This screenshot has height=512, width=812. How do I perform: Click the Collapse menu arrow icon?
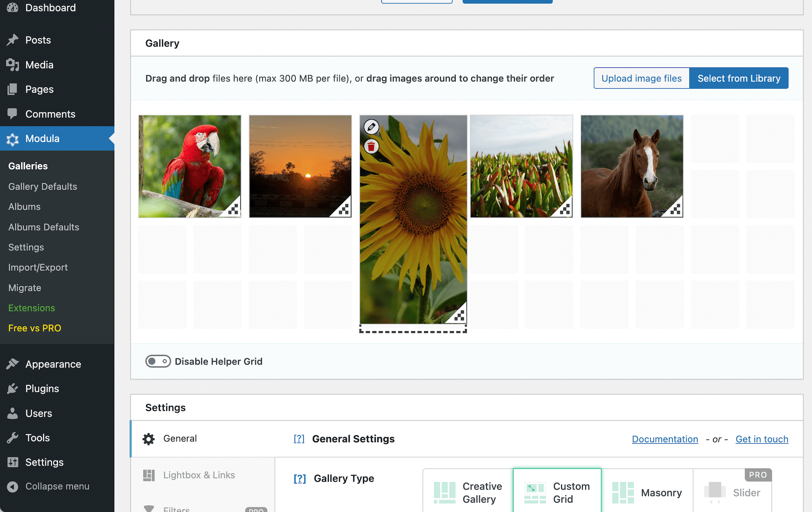tap(13, 487)
